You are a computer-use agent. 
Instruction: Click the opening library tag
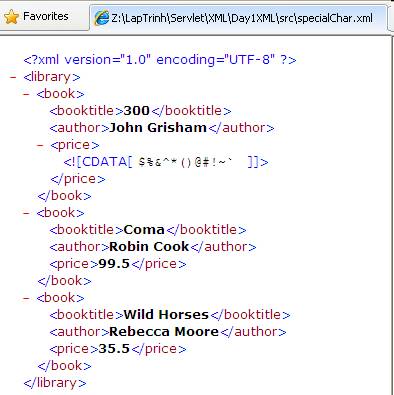pos(52,77)
